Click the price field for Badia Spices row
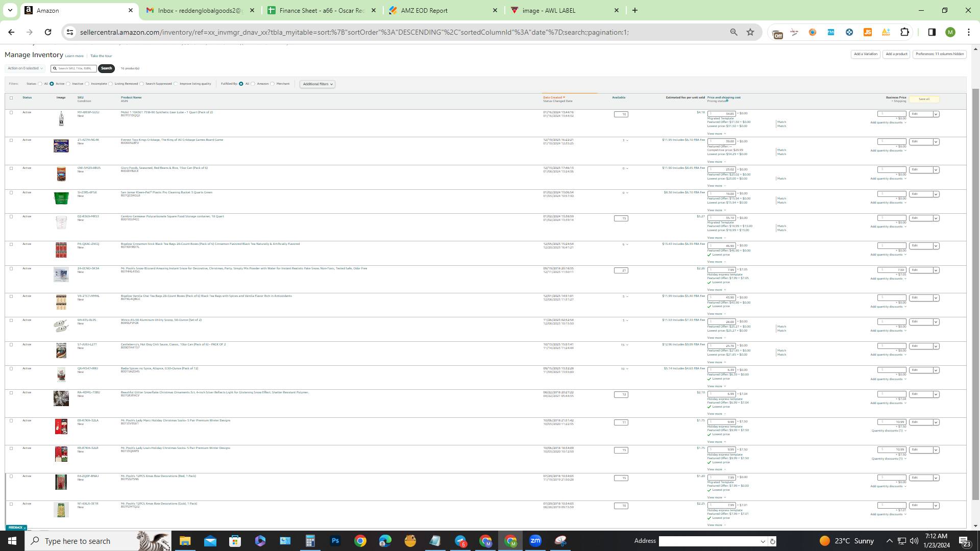This screenshot has height=551, width=980. (x=722, y=370)
